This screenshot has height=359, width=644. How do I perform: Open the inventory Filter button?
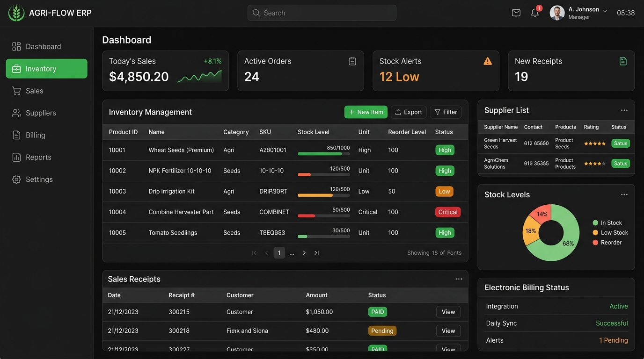point(446,112)
